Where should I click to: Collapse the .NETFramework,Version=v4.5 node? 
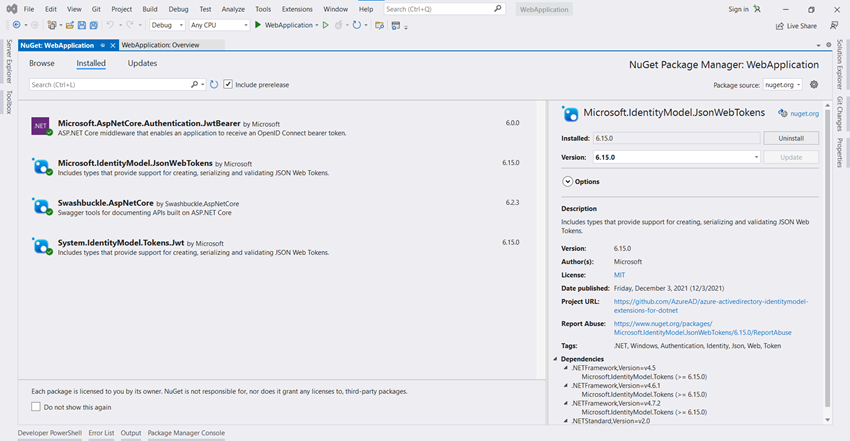(x=565, y=368)
